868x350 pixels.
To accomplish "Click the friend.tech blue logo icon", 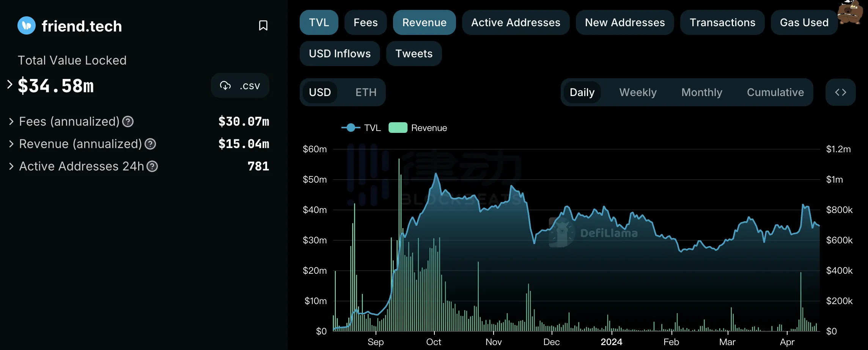I will (27, 26).
